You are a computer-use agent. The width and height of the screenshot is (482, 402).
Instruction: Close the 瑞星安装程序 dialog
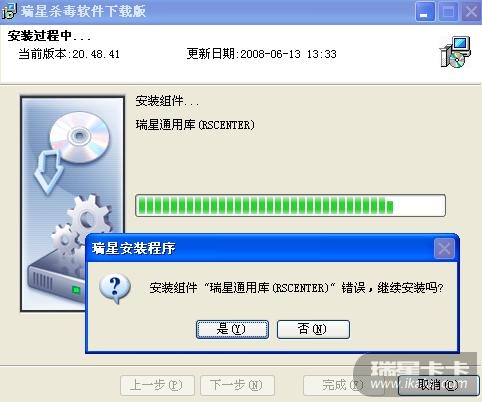444,248
